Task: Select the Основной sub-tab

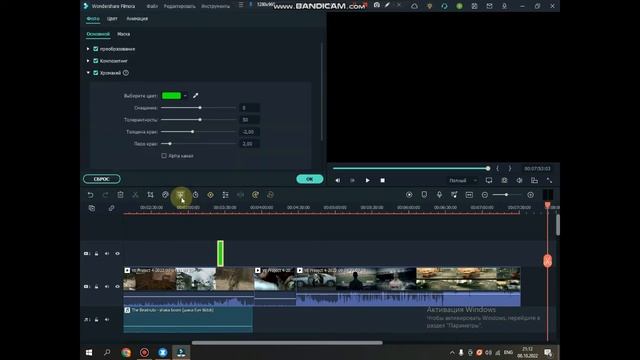Action: coord(98,34)
